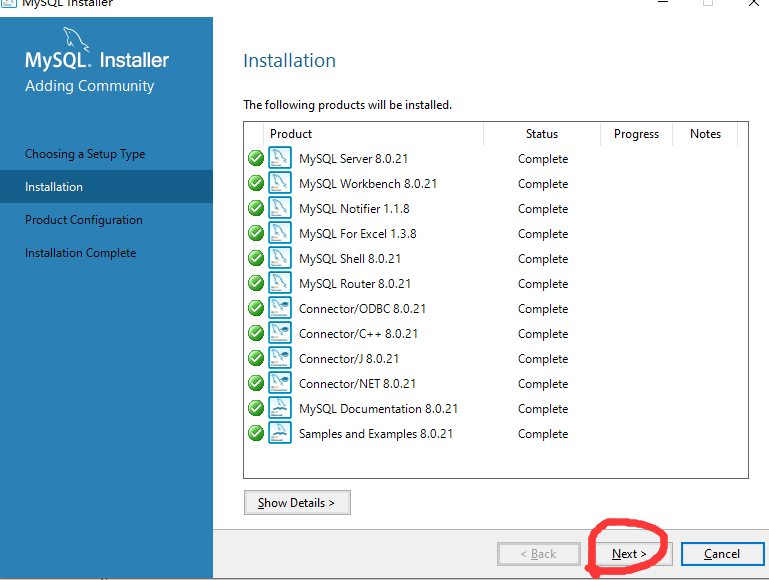Click Complete status of MySQL Server row
The image size is (769, 580).
click(x=543, y=159)
